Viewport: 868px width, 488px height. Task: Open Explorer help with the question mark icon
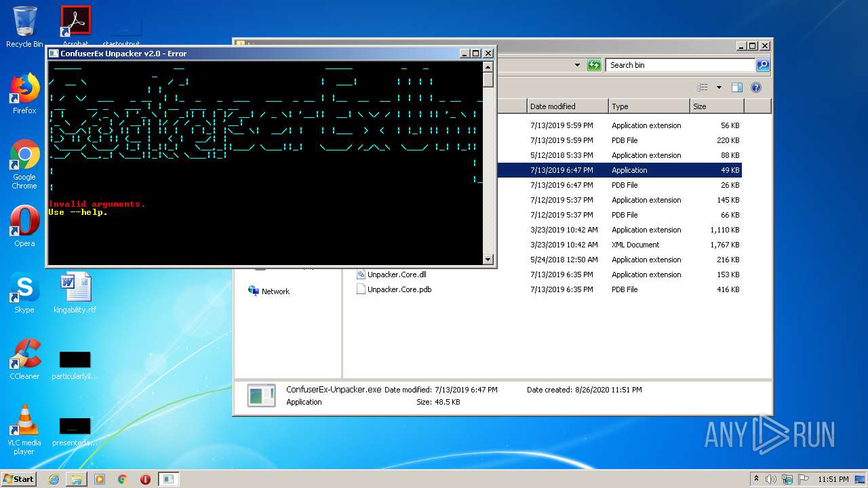click(x=756, y=87)
